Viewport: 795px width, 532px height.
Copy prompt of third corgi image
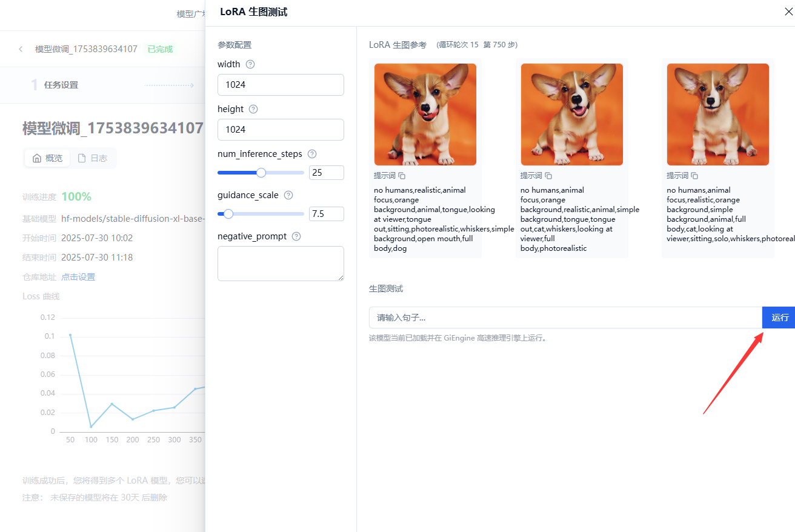tap(695, 176)
